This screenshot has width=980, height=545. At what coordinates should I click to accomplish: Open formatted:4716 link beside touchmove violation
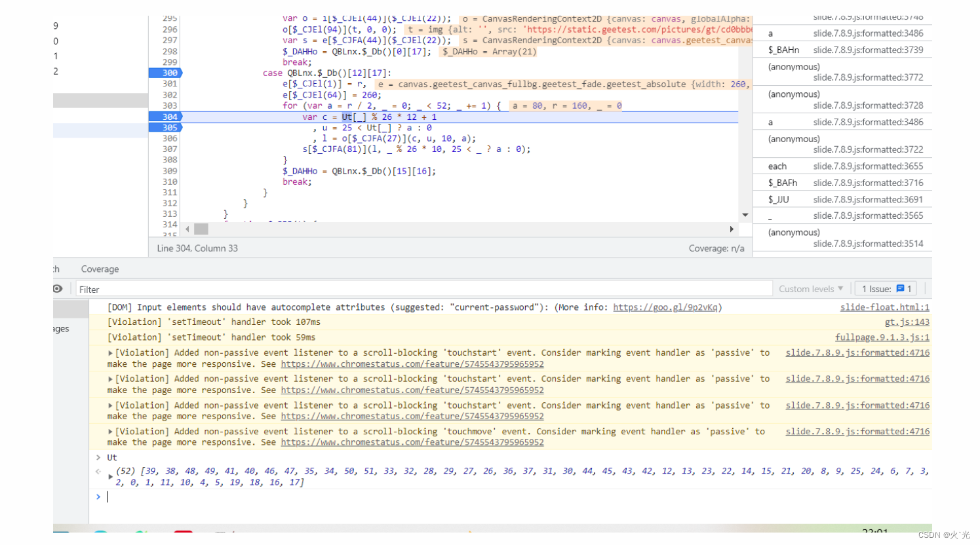(x=857, y=431)
